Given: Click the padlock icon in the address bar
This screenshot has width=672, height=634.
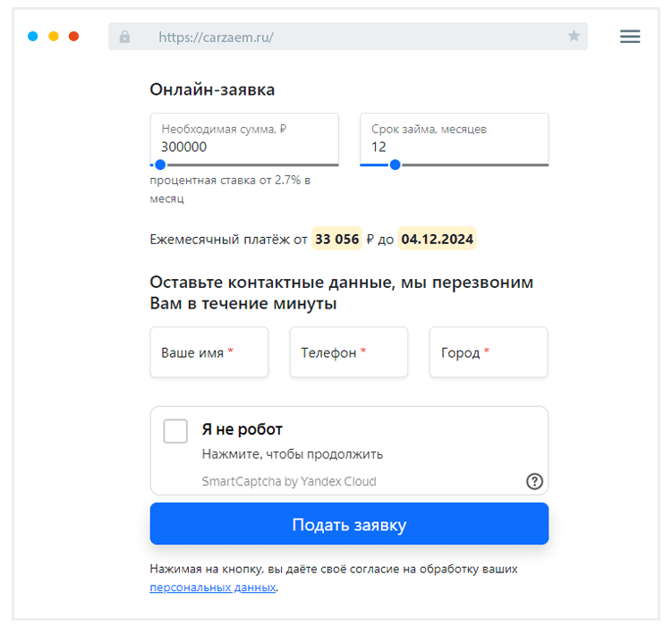Looking at the screenshot, I should coord(124,37).
